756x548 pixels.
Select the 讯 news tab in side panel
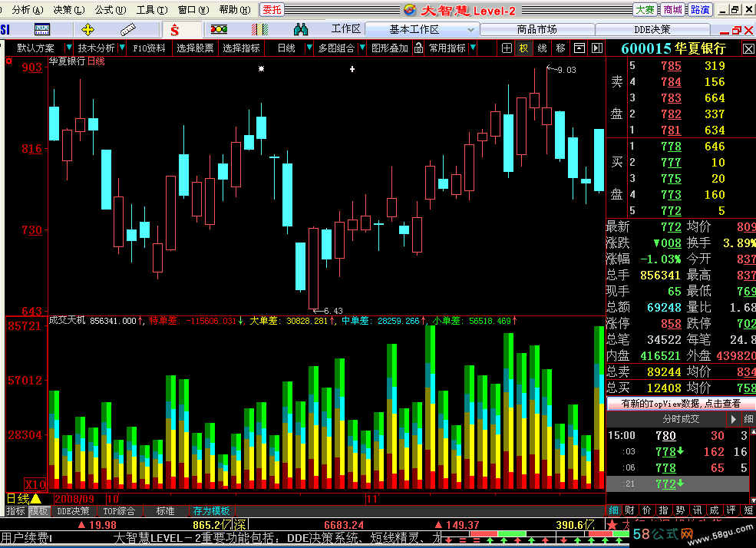click(x=697, y=510)
